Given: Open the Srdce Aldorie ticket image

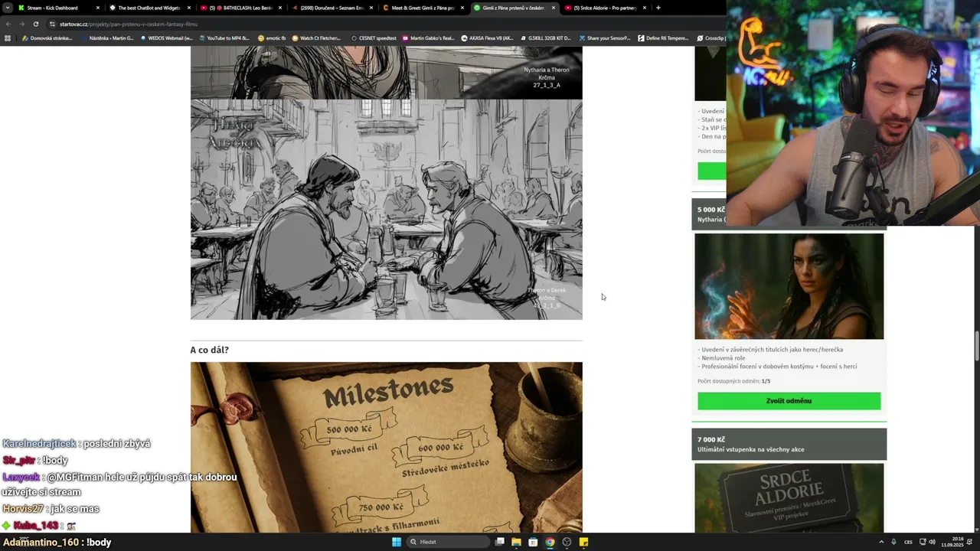Looking at the screenshot, I should (789, 498).
